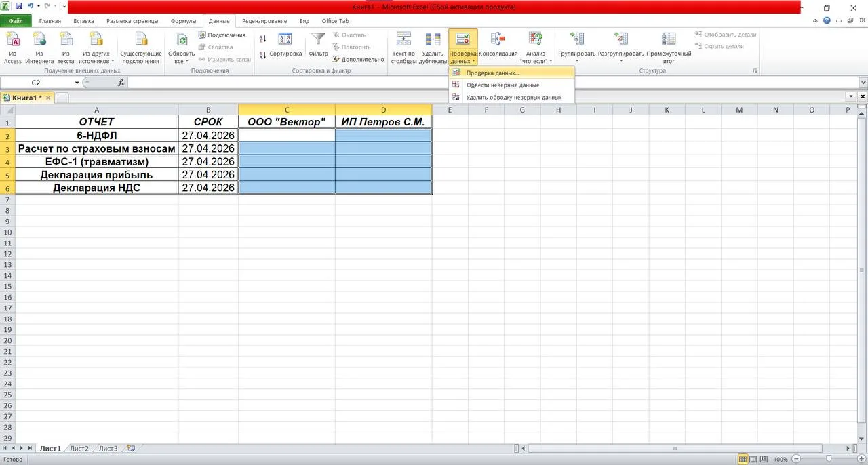
Task: Expand the Группировать dropdown arrow
Action: point(576,61)
